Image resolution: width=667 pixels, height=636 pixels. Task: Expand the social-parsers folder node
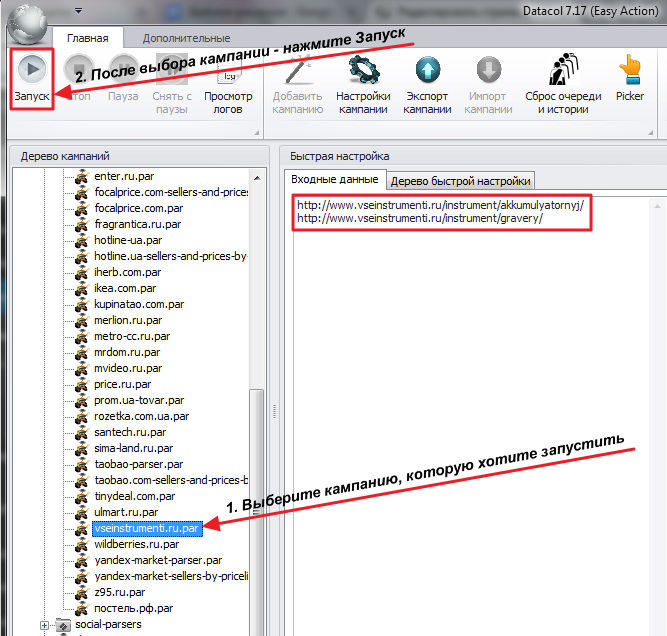tap(44, 625)
